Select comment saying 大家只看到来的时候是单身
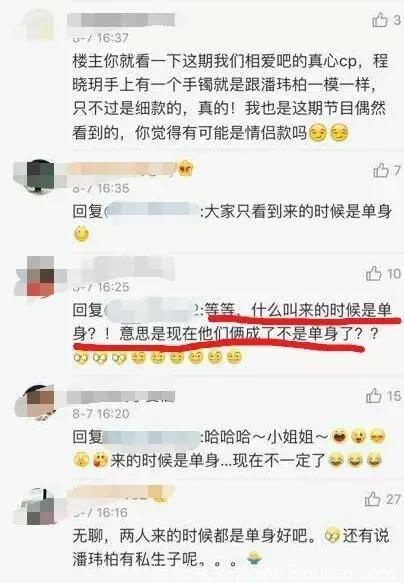 [x=232, y=223]
